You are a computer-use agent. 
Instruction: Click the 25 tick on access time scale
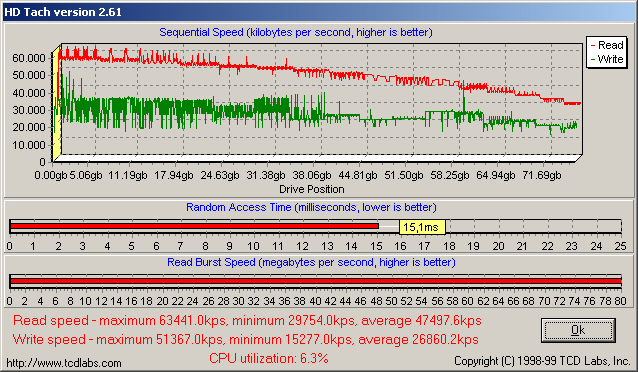click(621, 246)
